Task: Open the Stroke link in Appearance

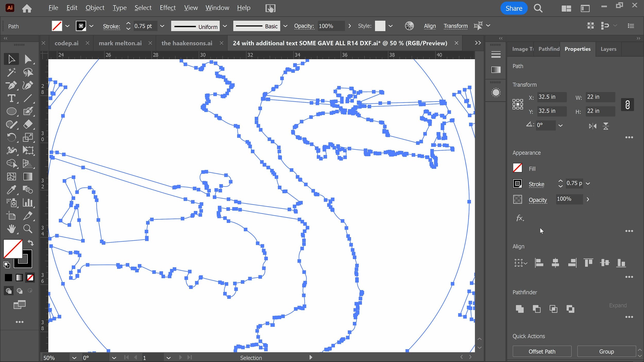Action: click(536, 184)
